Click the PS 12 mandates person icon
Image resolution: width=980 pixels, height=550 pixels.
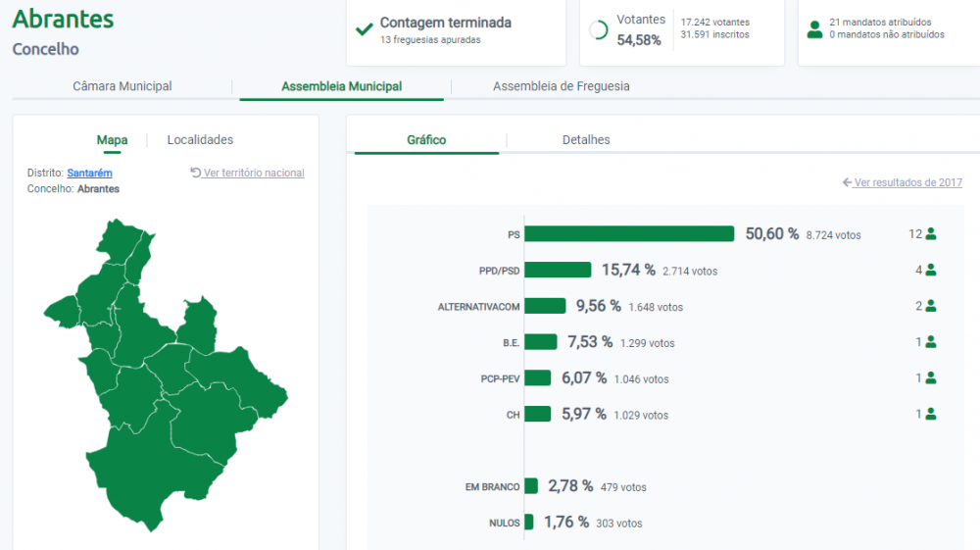click(931, 233)
